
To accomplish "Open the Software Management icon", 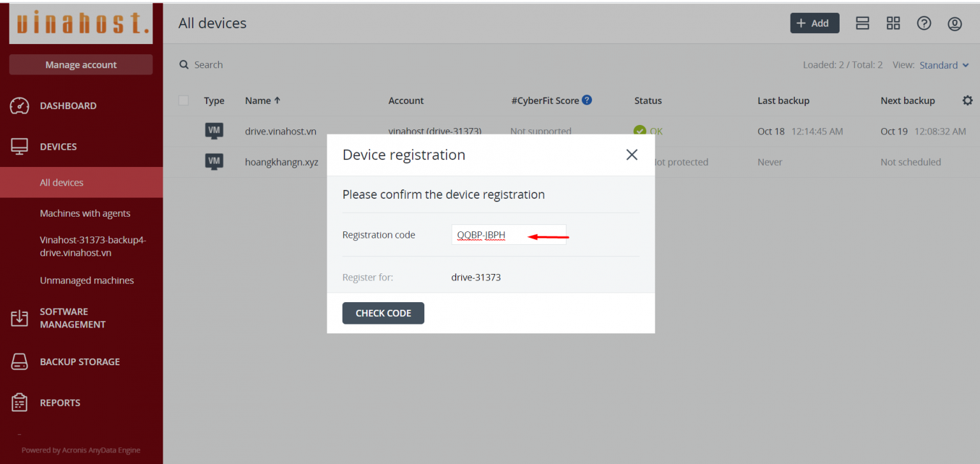I will pyautogui.click(x=20, y=318).
